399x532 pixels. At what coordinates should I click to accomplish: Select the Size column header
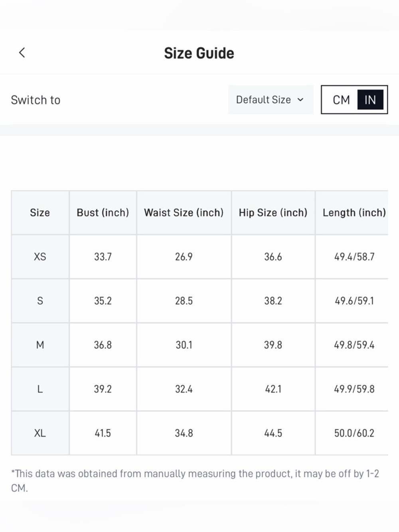point(40,213)
